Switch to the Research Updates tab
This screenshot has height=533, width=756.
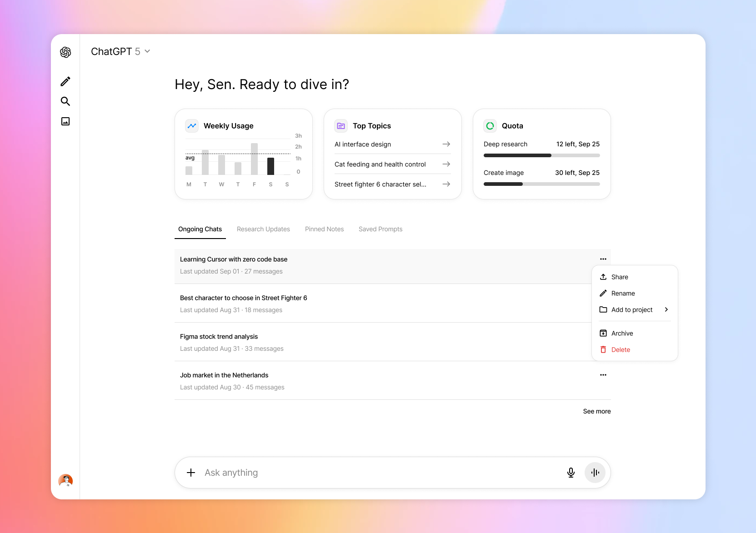[x=263, y=229]
